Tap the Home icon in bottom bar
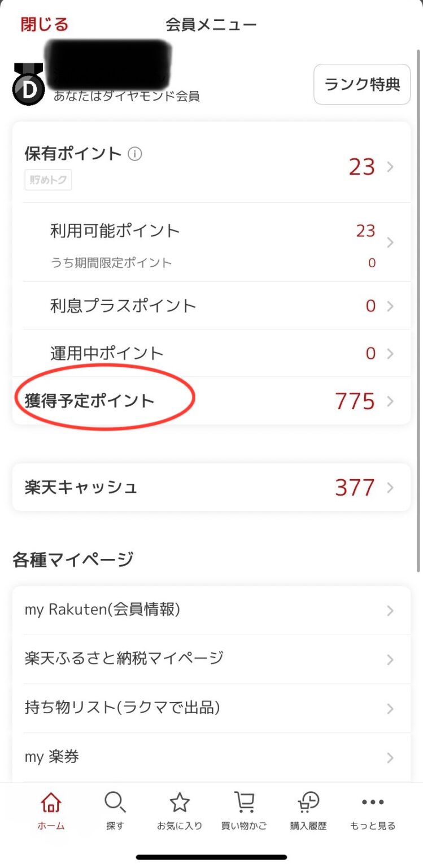 point(51,803)
